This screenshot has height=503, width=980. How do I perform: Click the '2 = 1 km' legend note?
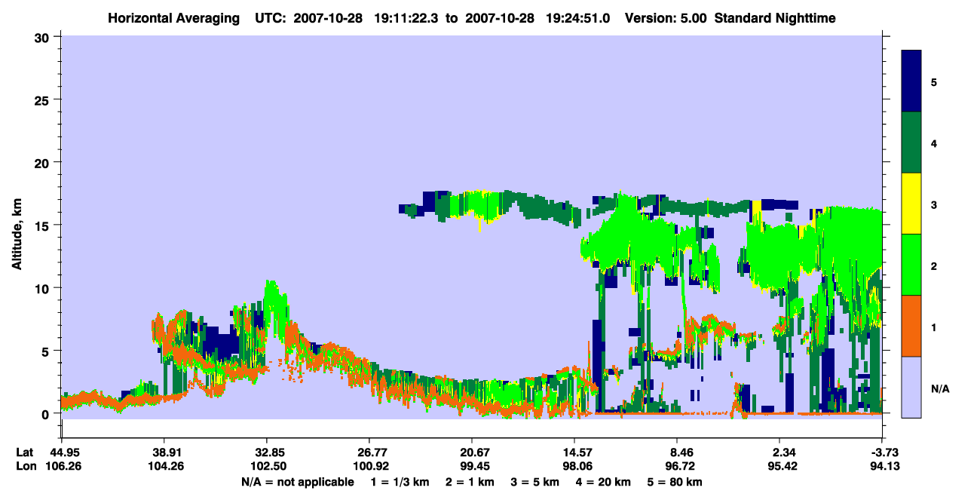tap(472, 481)
